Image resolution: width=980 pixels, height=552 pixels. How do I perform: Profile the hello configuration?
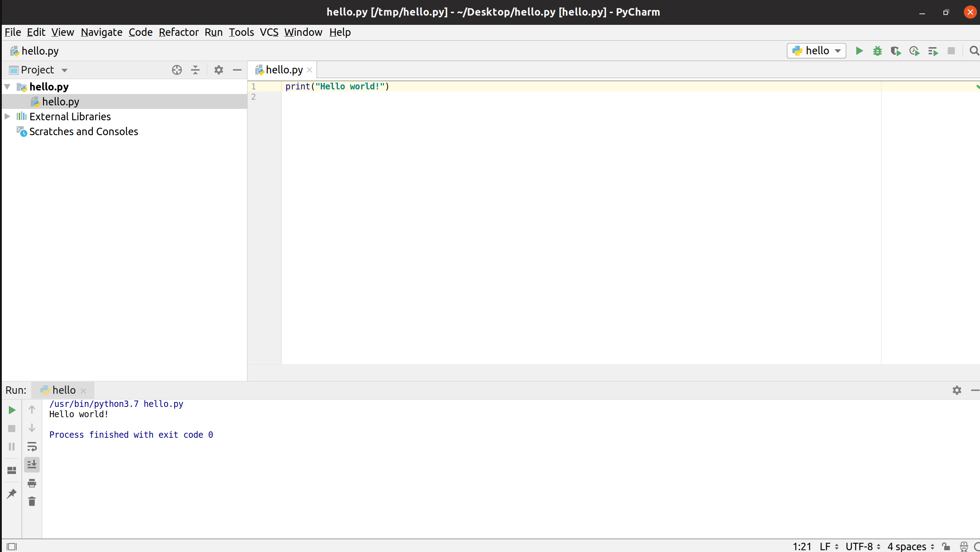click(x=914, y=51)
